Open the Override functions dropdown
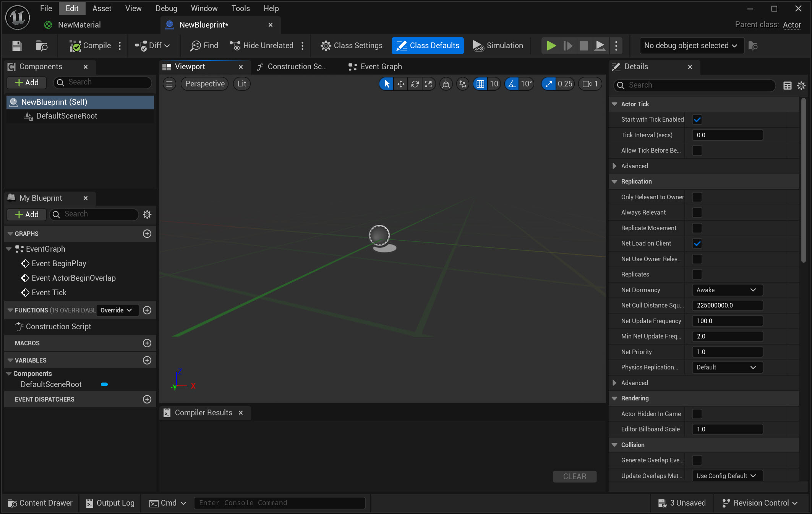Screen dimensions: 812x514 pos(116,310)
